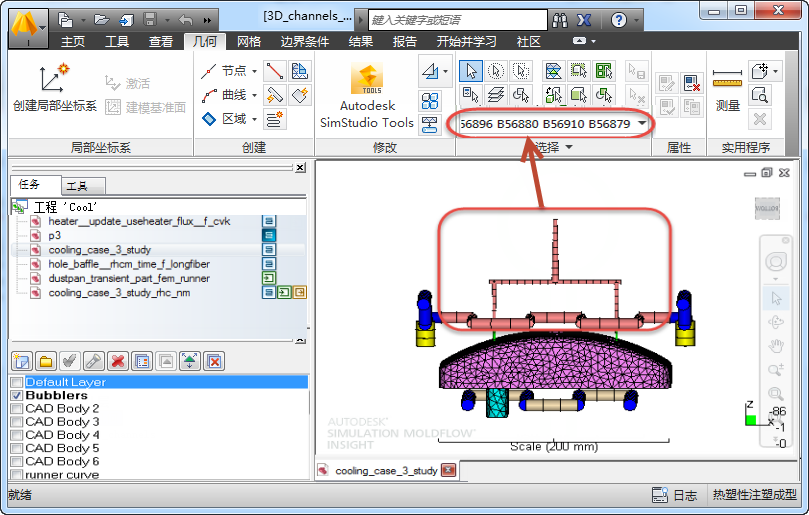The width and height of the screenshot is (809, 515).
Task: Open Autodesk Exchange X icon
Action: tap(584, 20)
